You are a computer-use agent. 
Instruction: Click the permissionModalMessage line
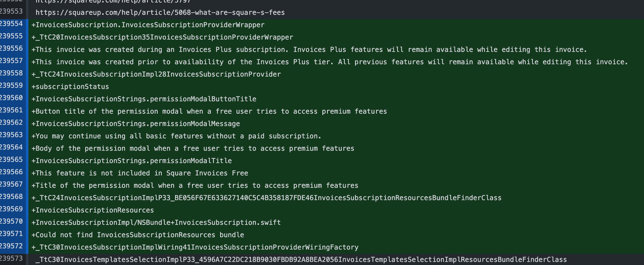136,124
